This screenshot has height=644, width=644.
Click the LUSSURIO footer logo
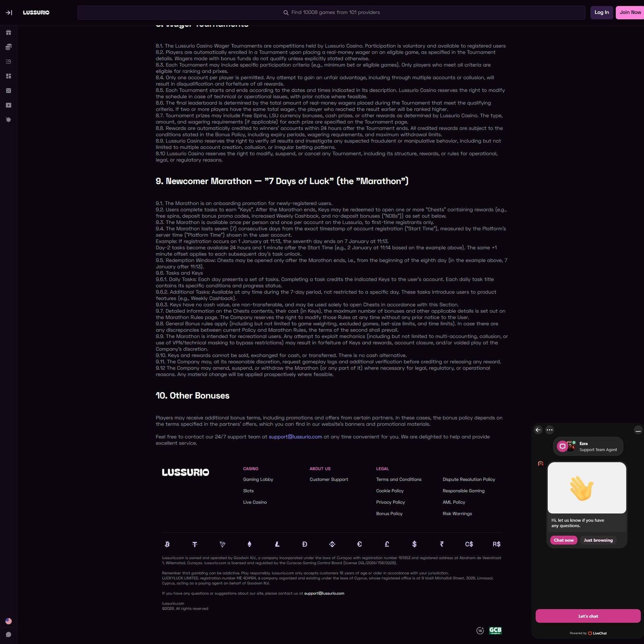pyautogui.click(x=186, y=472)
